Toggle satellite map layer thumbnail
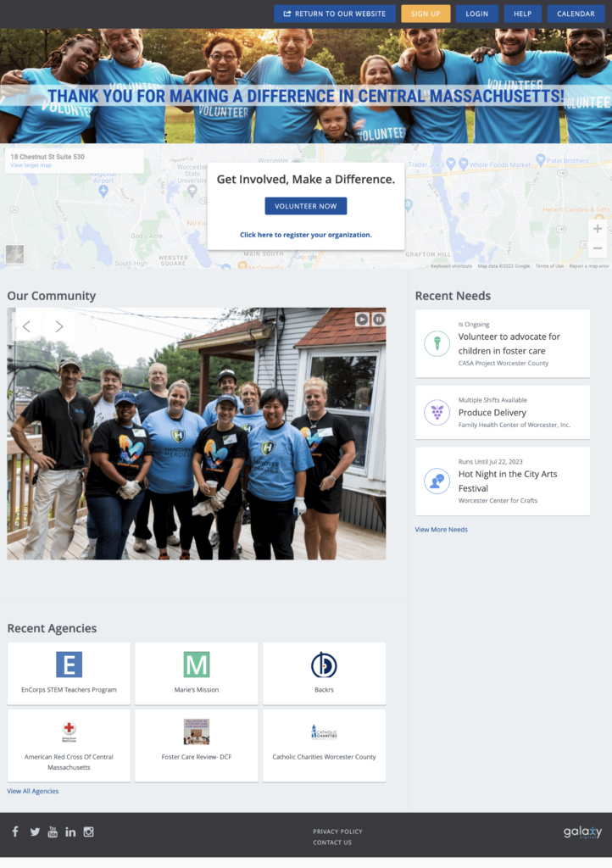The image size is (612, 868). click(x=15, y=253)
